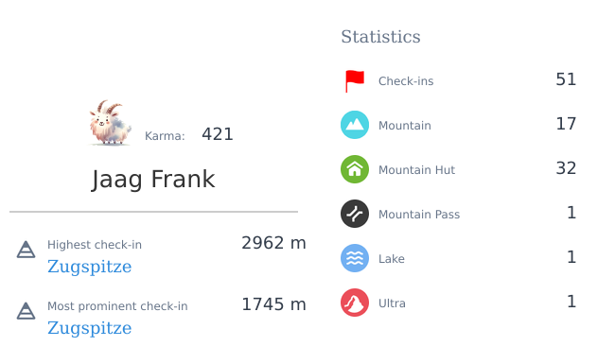Click the dark Mountain Pass icon
Viewport: 615px width, 364px height.
pyautogui.click(x=355, y=214)
